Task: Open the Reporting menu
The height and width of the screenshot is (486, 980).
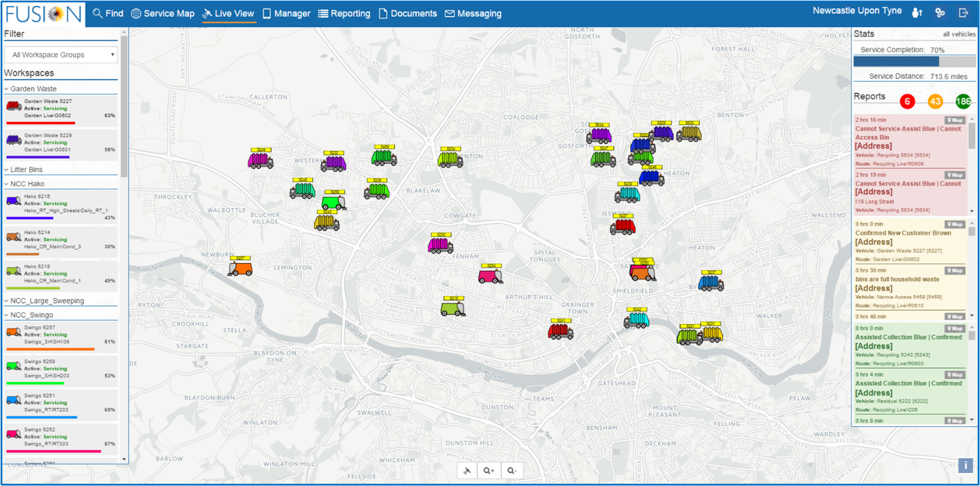Action: (344, 14)
